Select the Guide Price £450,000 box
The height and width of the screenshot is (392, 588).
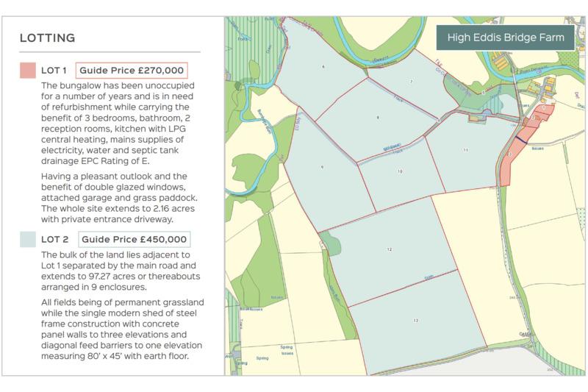(x=135, y=239)
